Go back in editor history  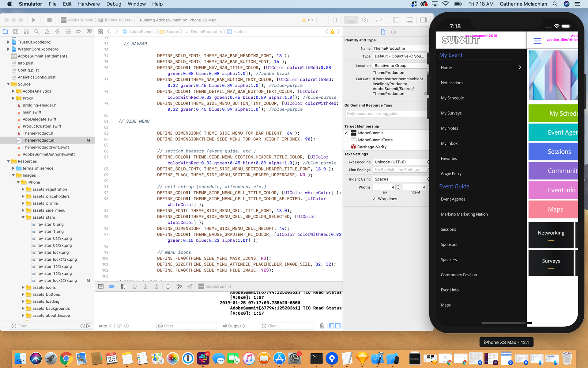108,32
